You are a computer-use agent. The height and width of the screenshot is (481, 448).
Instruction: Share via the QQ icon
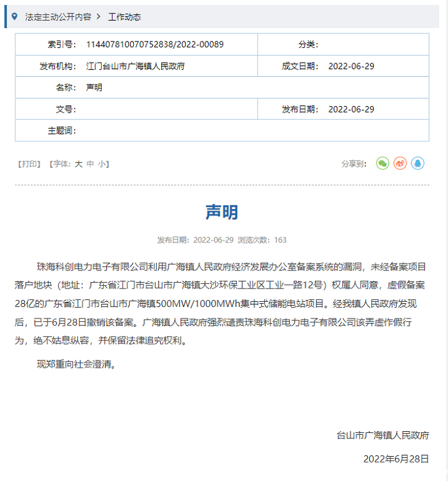[417, 164]
